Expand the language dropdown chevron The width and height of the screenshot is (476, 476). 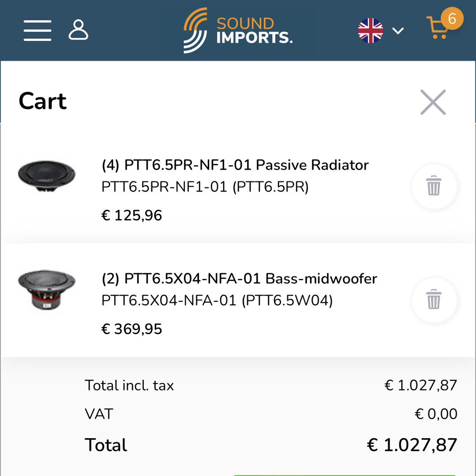398,31
